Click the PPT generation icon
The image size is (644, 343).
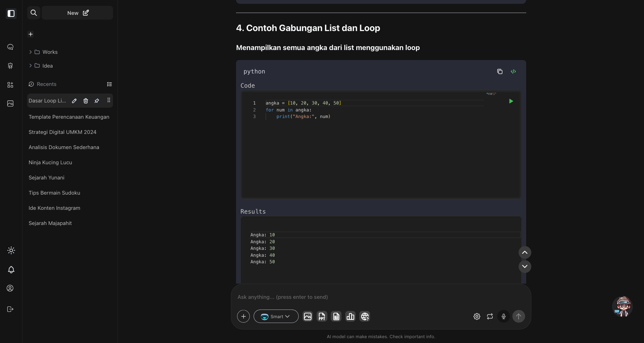tap(322, 316)
